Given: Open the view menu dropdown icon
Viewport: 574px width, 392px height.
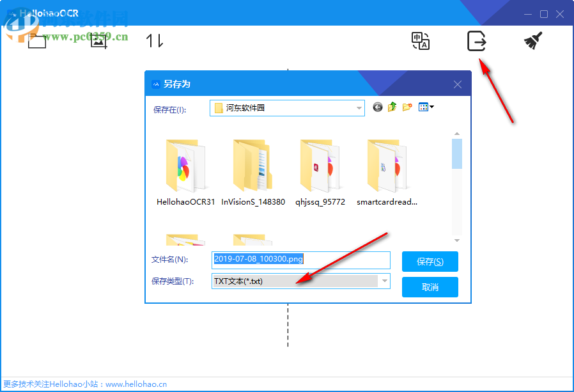Looking at the screenshot, I should click(x=426, y=107).
